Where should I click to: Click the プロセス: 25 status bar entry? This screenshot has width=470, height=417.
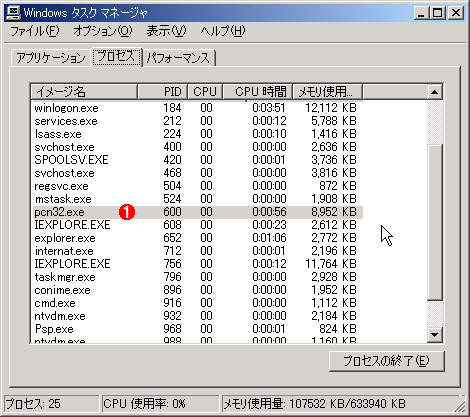pyautogui.click(x=51, y=404)
